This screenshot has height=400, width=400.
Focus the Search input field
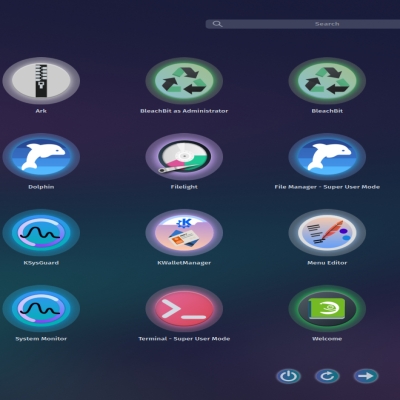click(x=303, y=24)
